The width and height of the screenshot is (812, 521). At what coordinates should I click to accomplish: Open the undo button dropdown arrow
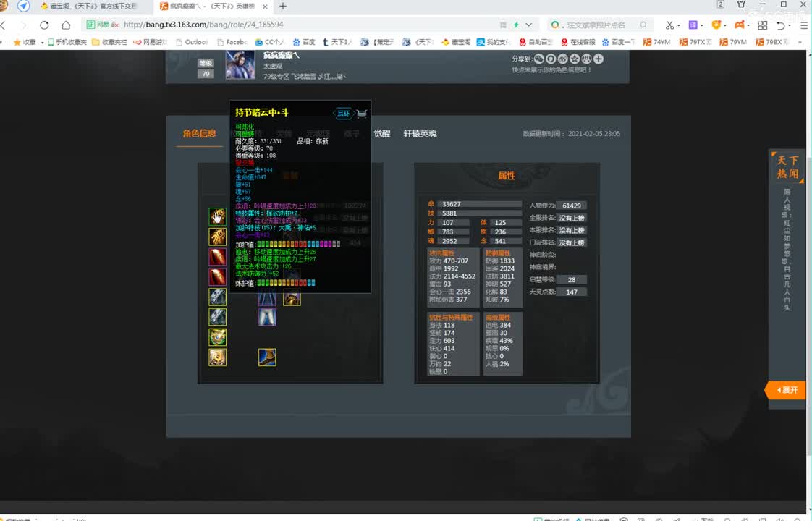789,25
